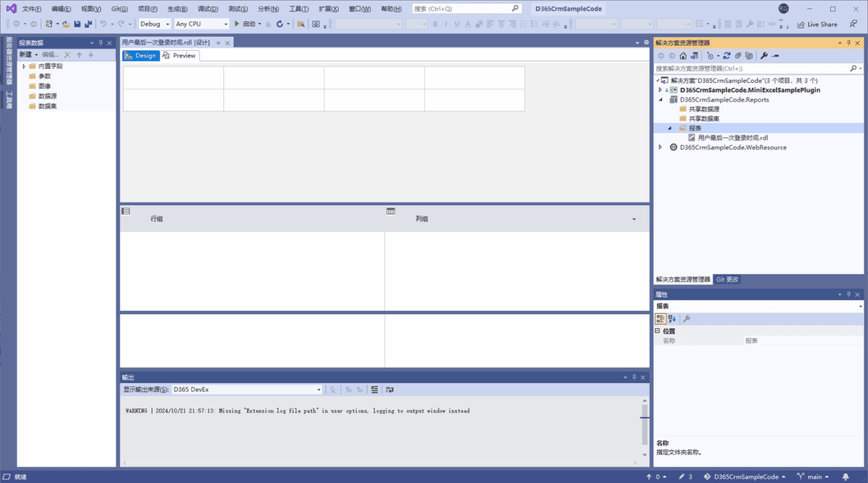Open the 列组 dropdown arrow
The height and width of the screenshot is (483, 868).
click(x=634, y=219)
